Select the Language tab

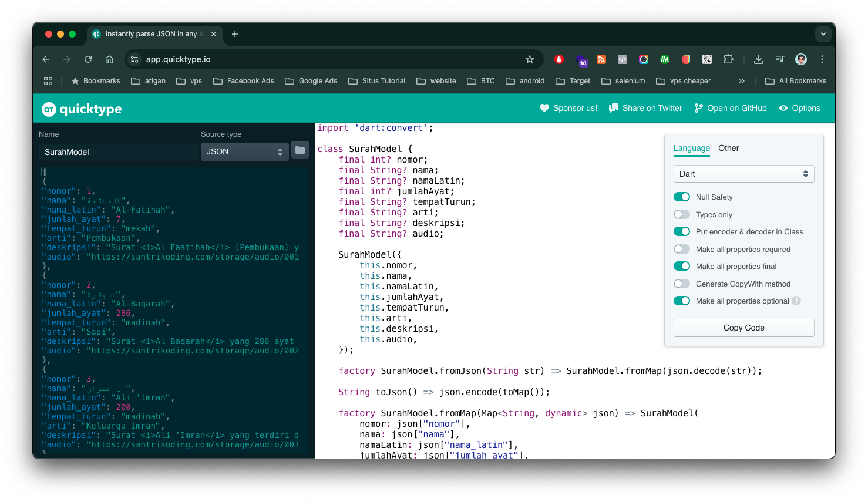coord(691,148)
